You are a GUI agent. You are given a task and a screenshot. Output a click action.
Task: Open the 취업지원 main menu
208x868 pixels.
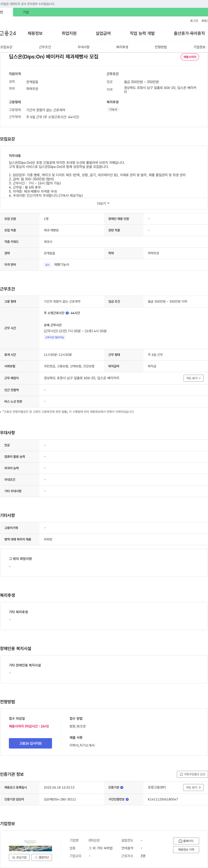tap(69, 33)
